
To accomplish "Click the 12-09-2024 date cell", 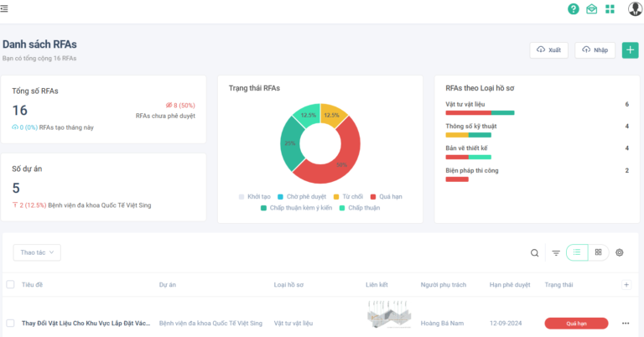I will (x=506, y=324).
